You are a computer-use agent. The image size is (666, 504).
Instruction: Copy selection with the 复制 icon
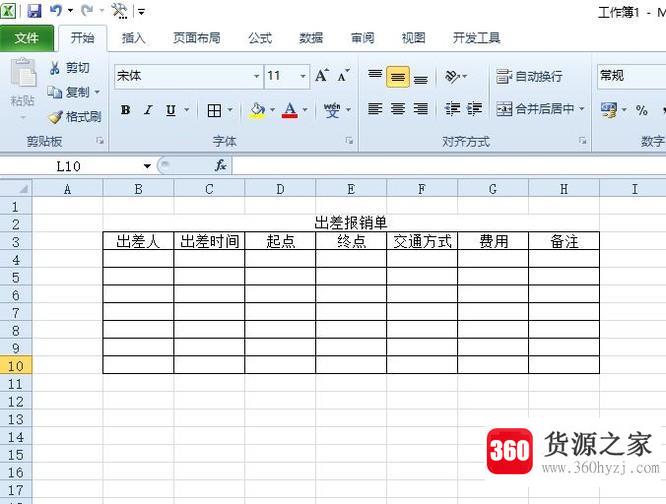[x=55, y=92]
